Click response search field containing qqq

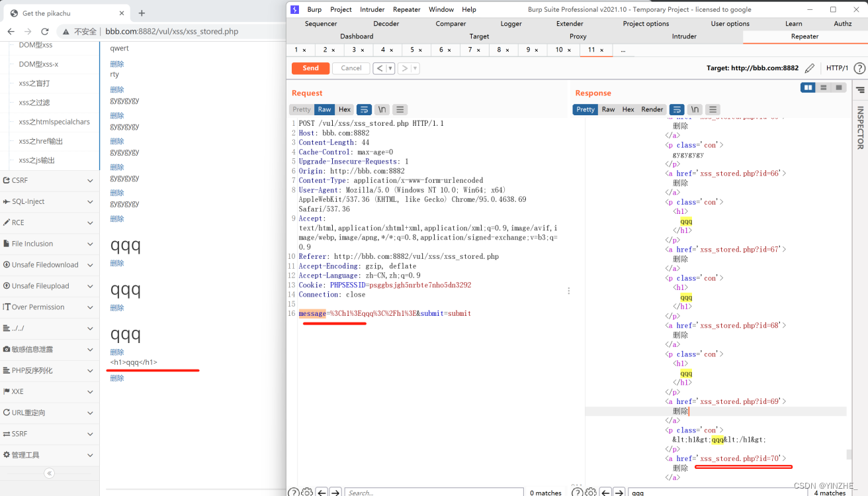click(x=716, y=492)
